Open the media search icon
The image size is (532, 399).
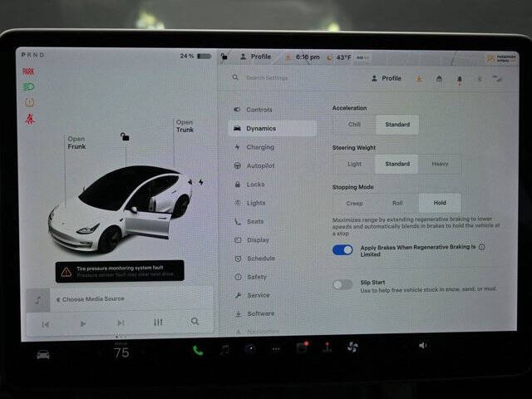[195, 321]
